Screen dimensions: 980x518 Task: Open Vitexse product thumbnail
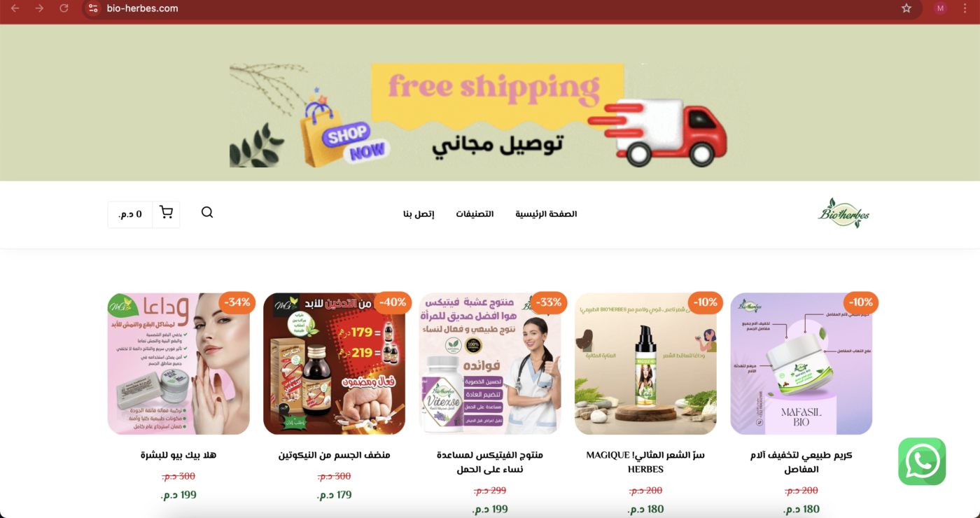[490, 363]
